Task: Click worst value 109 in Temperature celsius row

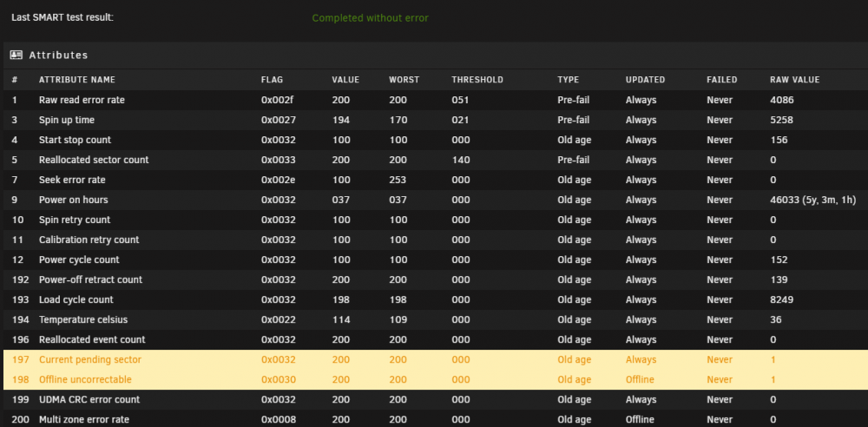Action: [x=398, y=319]
